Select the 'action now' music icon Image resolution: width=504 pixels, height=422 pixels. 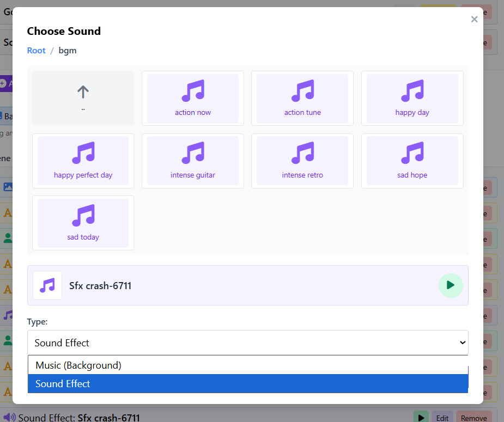[193, 98]
